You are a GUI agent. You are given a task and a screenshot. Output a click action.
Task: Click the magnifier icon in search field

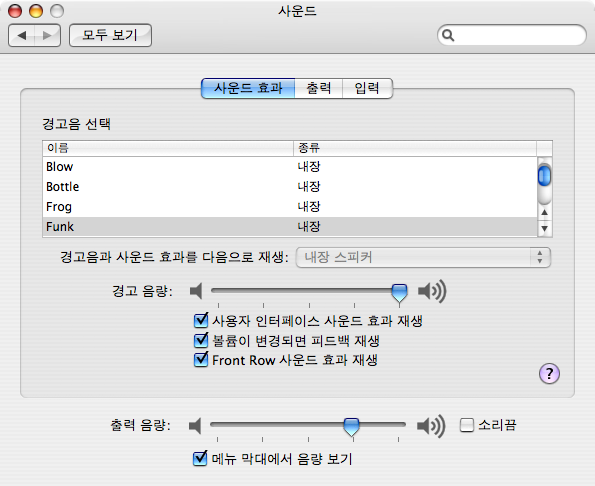click(448, 35)
